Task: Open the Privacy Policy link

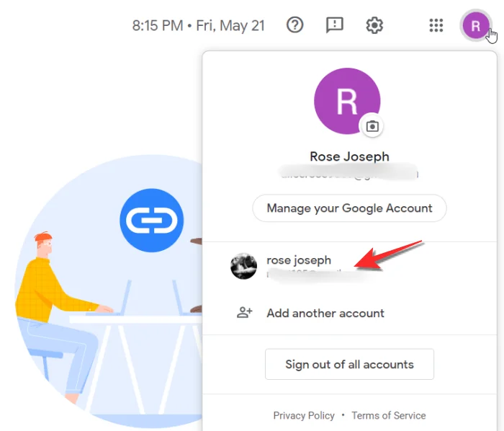Action: coord(304,416)
